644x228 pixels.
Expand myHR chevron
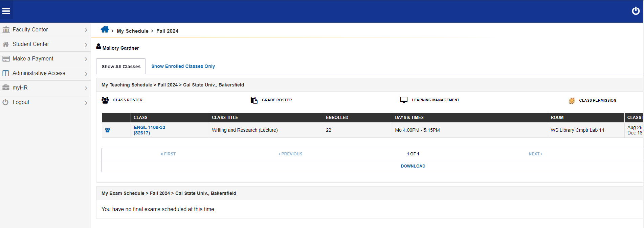click(86, 88)
